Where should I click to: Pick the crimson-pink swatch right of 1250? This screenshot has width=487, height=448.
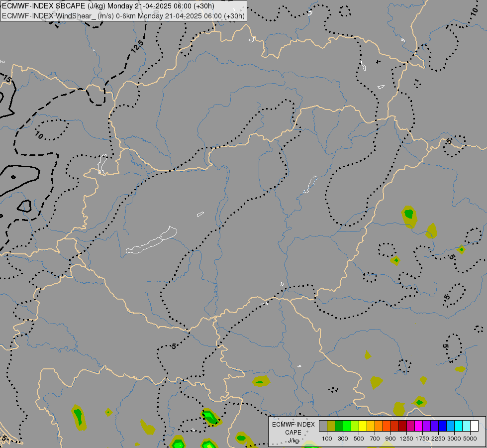[410, 426]
